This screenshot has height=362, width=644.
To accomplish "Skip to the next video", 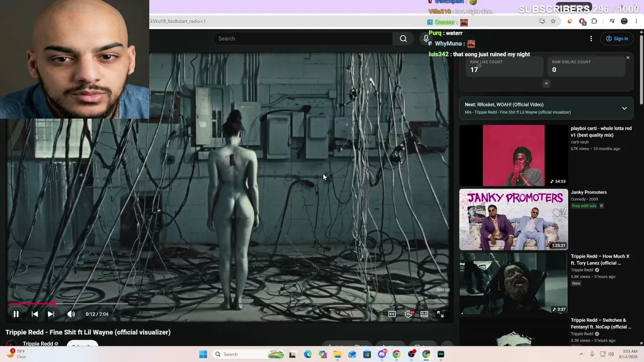I will tap(51, 314).
